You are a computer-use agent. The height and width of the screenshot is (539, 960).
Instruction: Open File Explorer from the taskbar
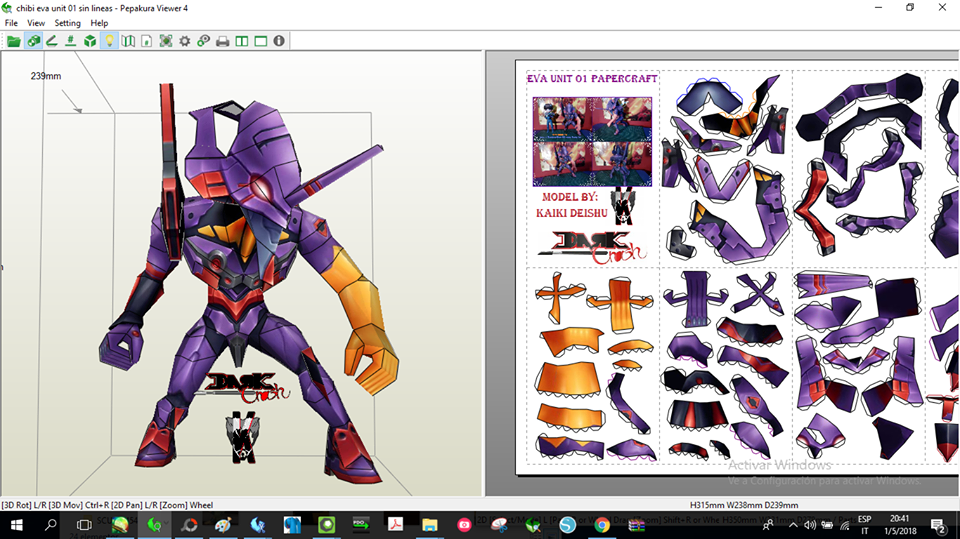[x=430, y=525]
